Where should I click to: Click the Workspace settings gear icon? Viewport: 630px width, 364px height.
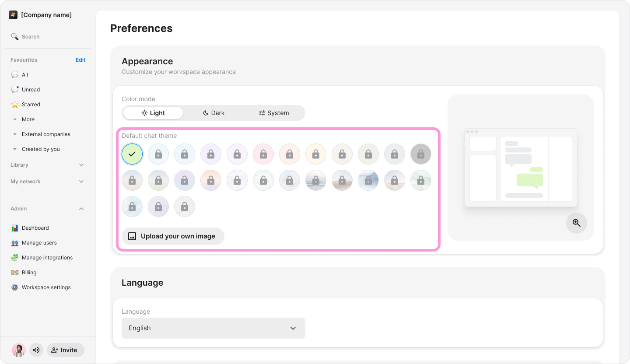pos(15,287)
